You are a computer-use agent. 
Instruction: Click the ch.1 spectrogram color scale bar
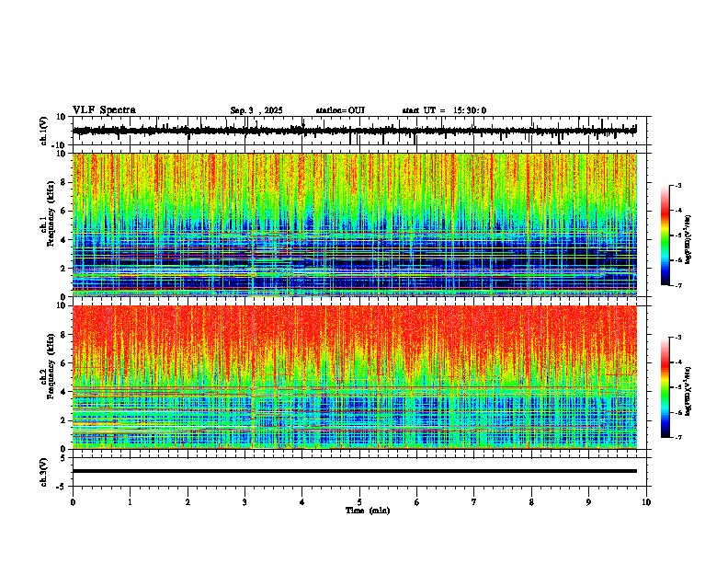coord(665,236)
